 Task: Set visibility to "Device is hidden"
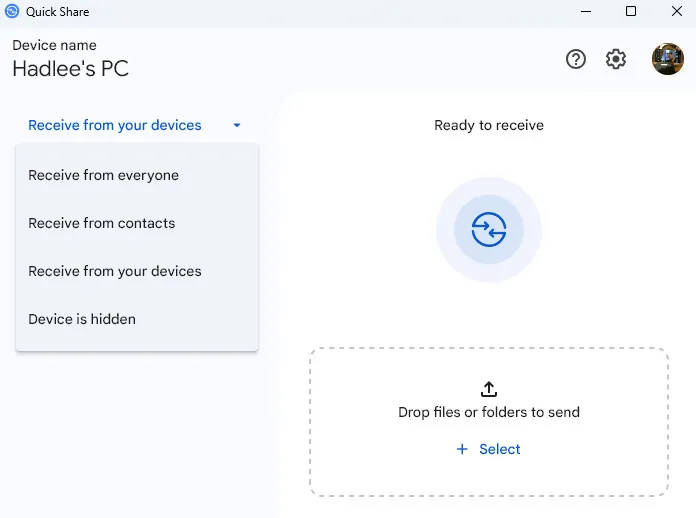(x=82, y=319)
